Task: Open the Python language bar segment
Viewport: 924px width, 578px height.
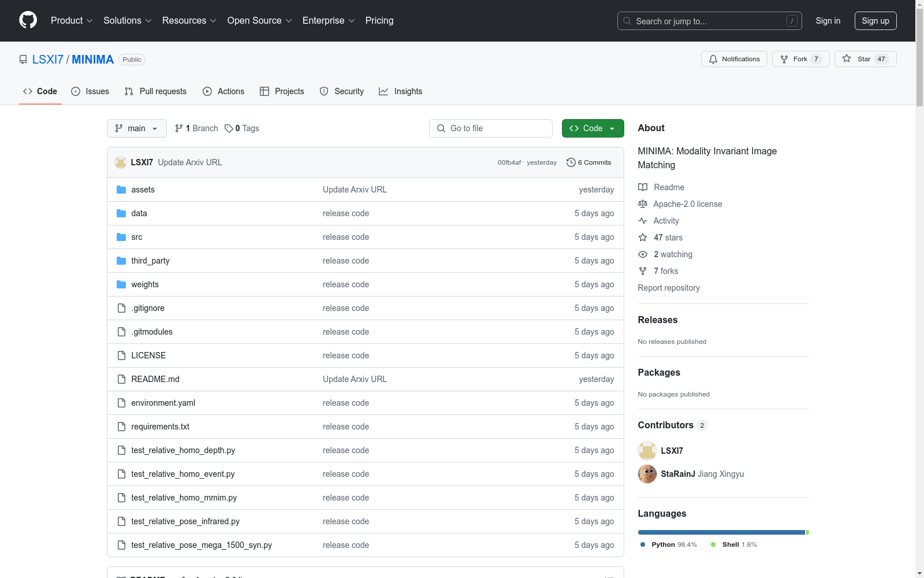Action: (721, 532)
